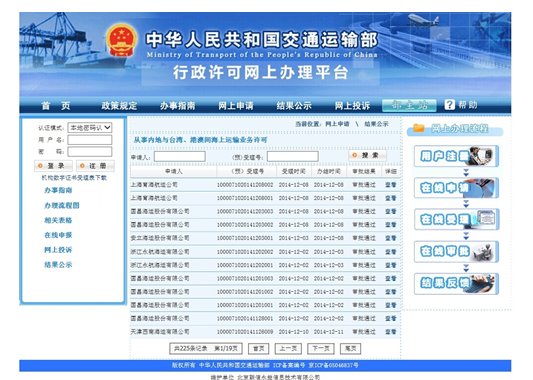Image resolution: width=533 pixels, height=380 pixels.
Task: Click the 注册 button
Action: coord(96,166)
